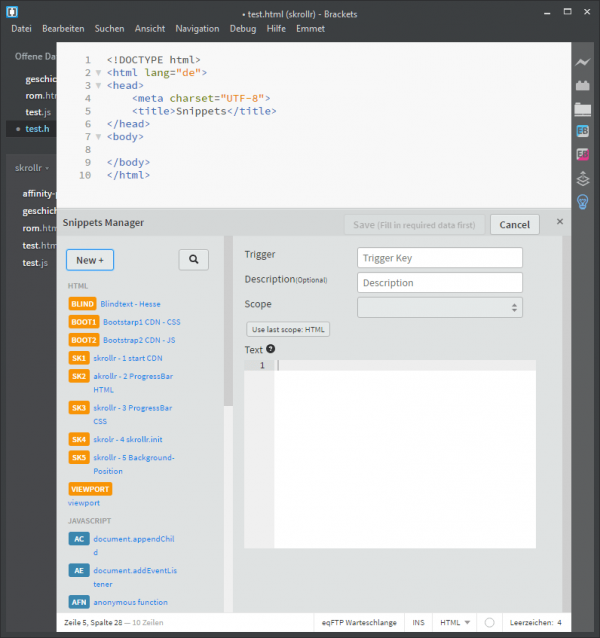Viewport: 600px width, 638px height.
Task: Click the Cancel button
Action: (515, 225)
